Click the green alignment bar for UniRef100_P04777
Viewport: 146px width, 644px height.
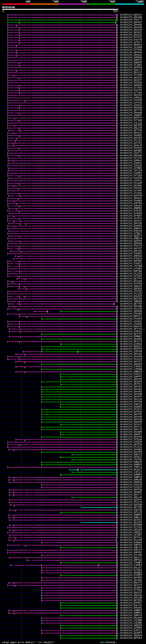pyautogui.click(x=63, y=20)
